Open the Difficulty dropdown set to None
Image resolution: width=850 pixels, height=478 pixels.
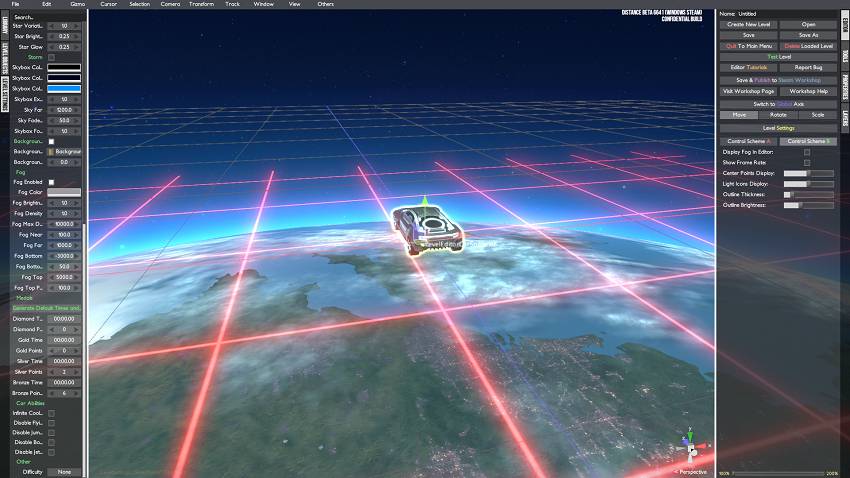[64, 471]
